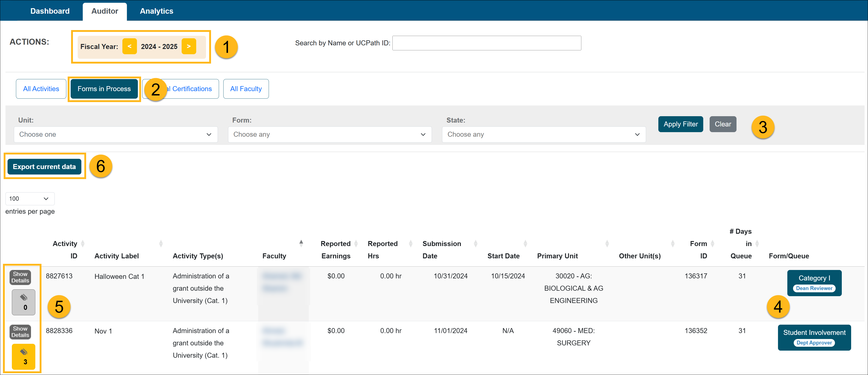Click the Apply Filter button
This screenshot has height=375, width=868.
tap(681, 124)
